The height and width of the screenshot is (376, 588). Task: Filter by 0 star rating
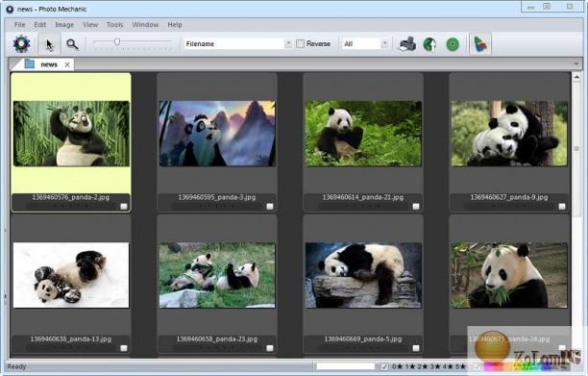click(397, 366)
